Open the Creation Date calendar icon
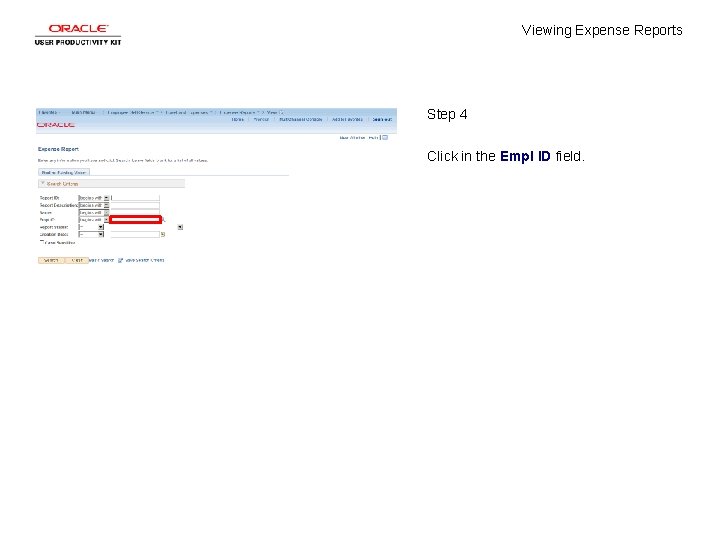720x540 pixels. (x=163, y=235)
